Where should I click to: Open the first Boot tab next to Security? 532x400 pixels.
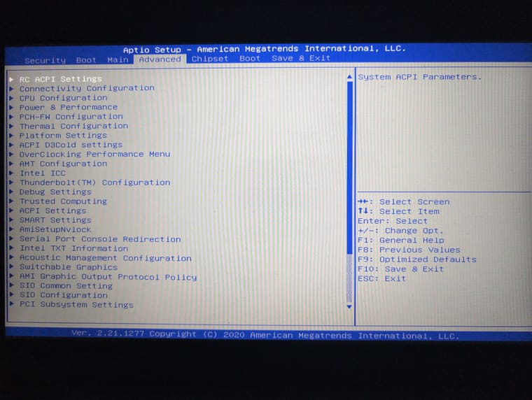pyautogui.click(x=86, y=60)
